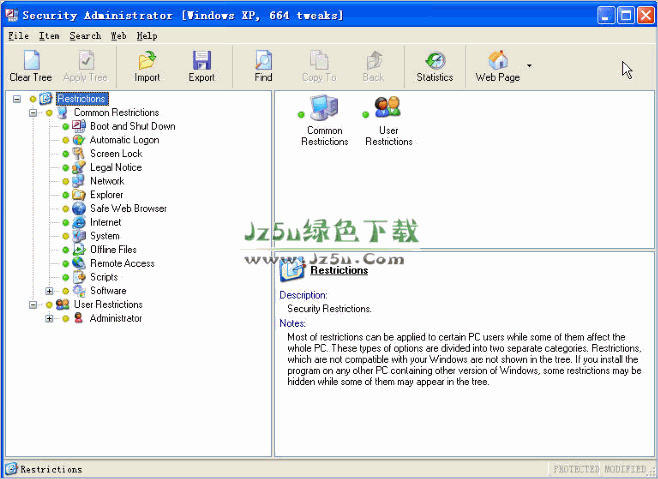Open the Common Restrictions icon in right pane
The height and width of the screenshot is (479, 658).
coord(324,107)
